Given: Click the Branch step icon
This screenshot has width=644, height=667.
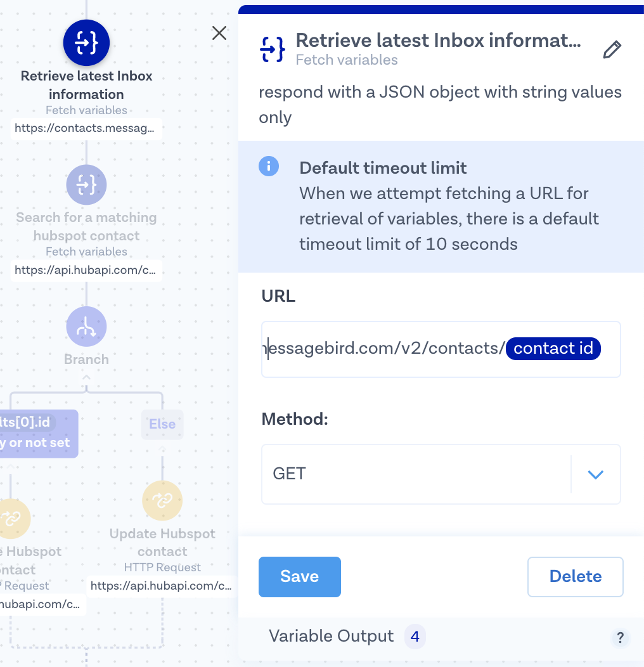Looking at the screenshot, I should coord(86,327).
